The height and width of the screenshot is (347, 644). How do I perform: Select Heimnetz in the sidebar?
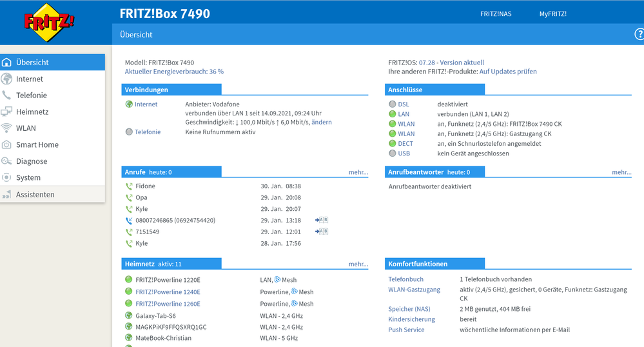32,112
